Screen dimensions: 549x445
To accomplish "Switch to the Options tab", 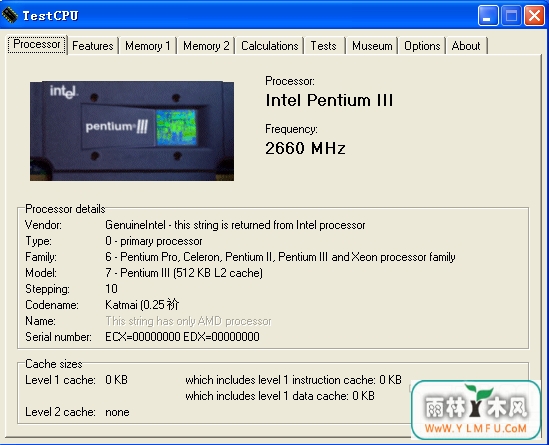I will pos(422,46).
